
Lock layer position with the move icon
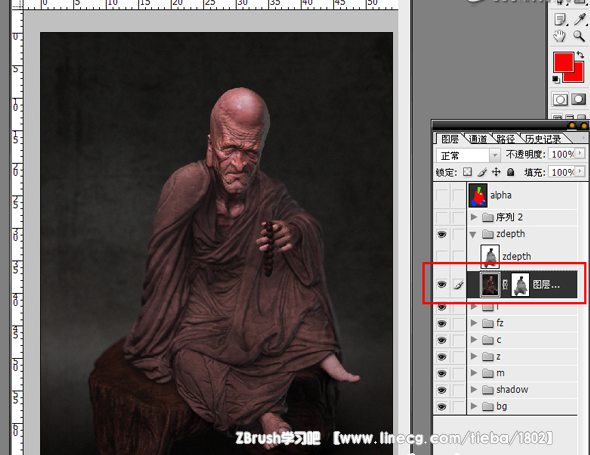click(496, 172)
